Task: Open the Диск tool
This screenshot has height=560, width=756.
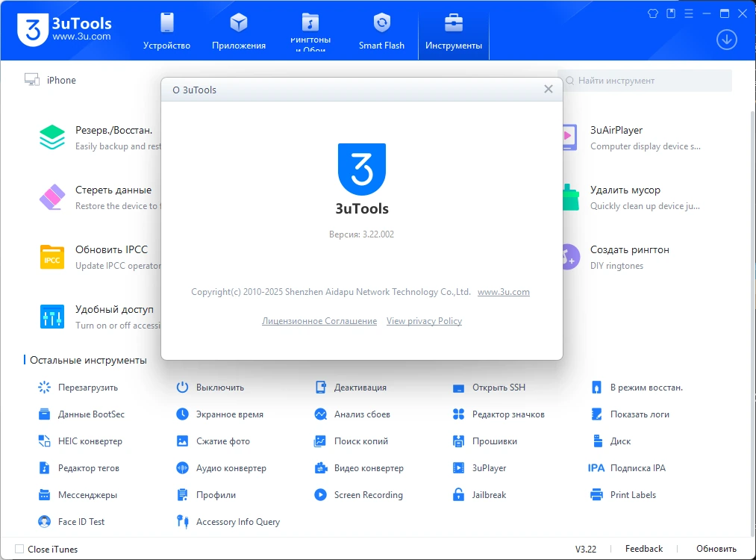Action: (x=611, y=441)
